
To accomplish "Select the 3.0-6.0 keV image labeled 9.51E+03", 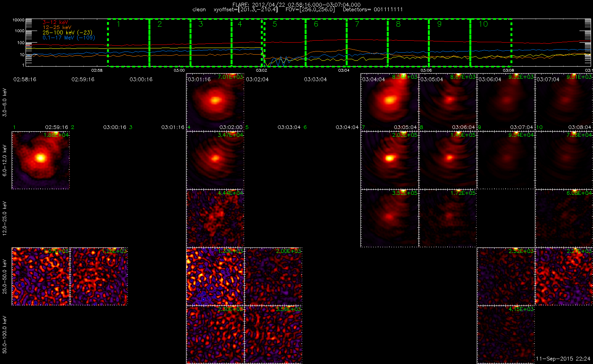I will pos(564,102).
